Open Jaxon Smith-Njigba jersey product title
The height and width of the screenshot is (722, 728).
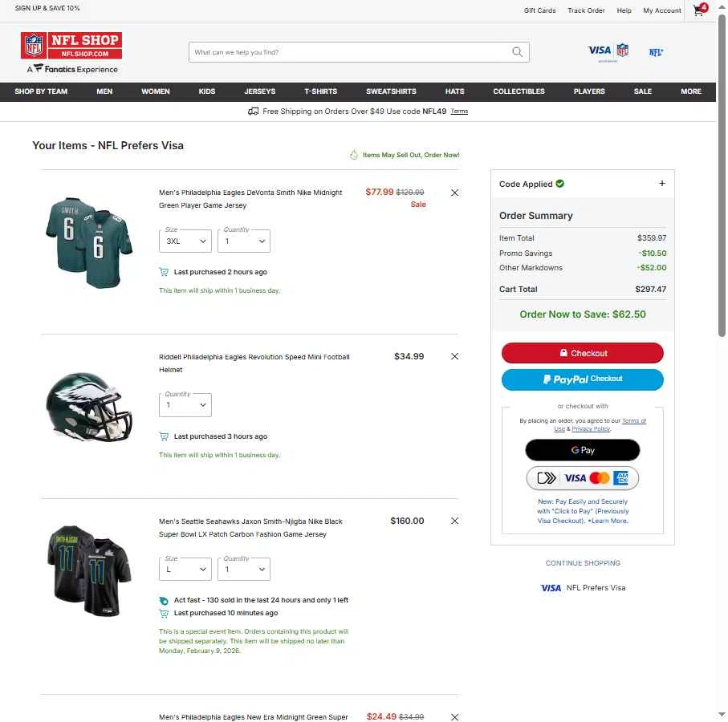[250, 528]
